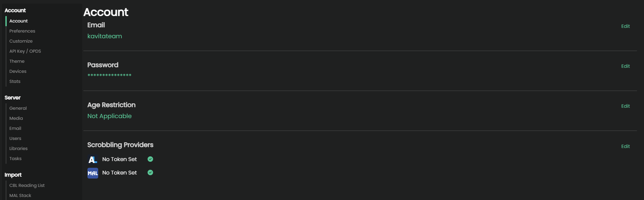
Task: Open the Tasks server section
Action: [15, 158]
